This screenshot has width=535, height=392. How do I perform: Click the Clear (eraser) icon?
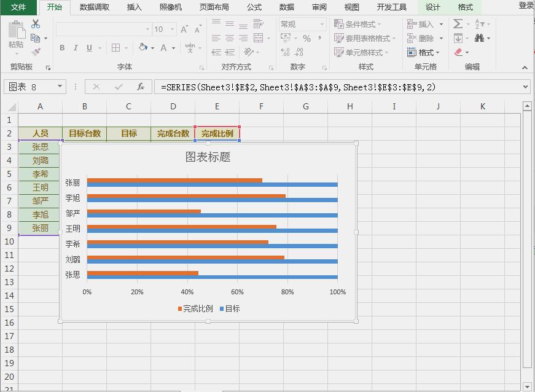[458, 52]
